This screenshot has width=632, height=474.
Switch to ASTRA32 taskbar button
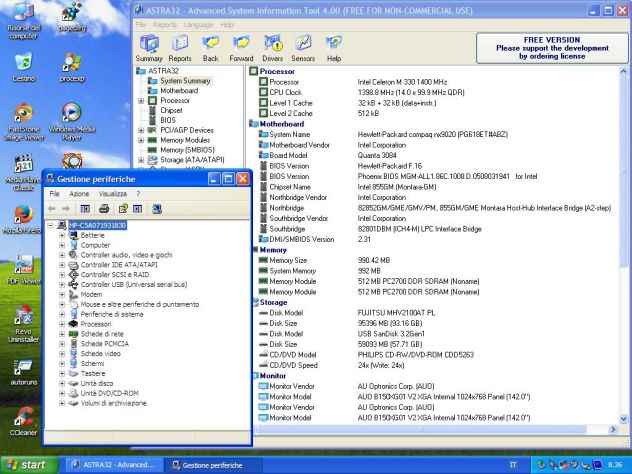tap(114, 465)
